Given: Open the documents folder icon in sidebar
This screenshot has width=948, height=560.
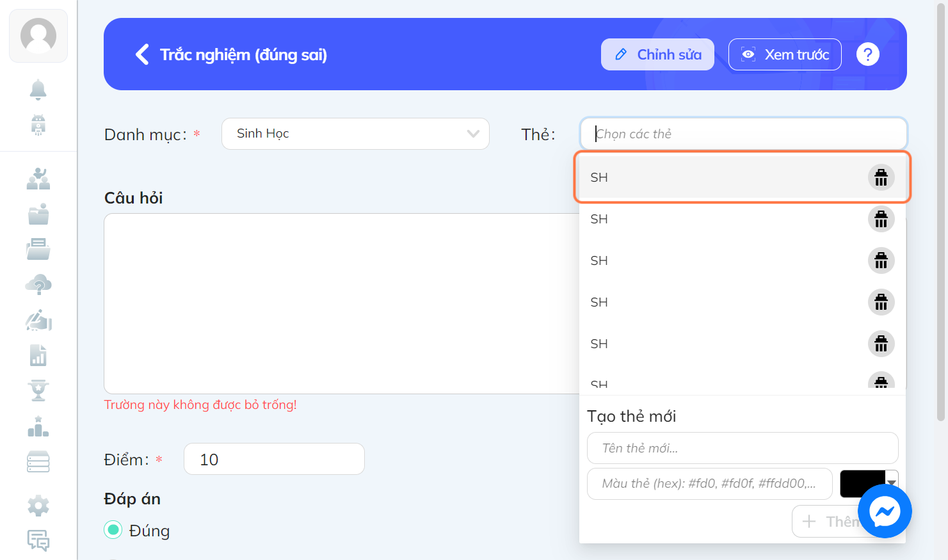Looking at the screenshot, I should (x=38, y=249).
